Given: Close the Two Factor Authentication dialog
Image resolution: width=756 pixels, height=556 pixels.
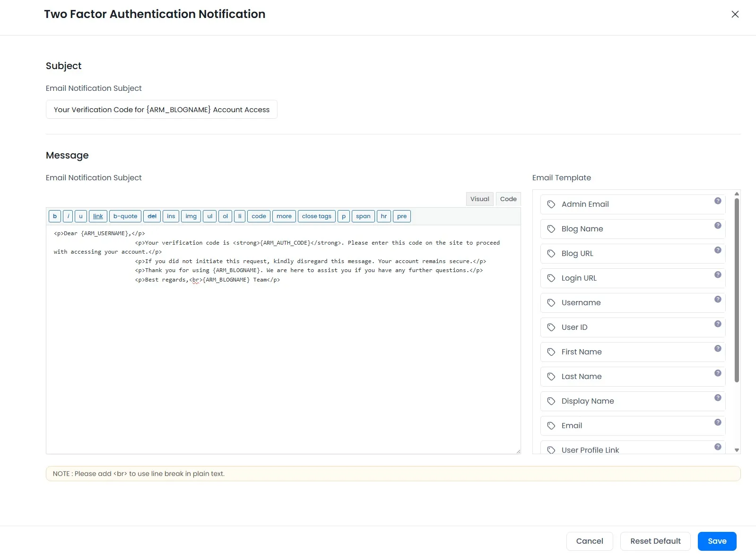Looking at the screenshot, I should coord(735,14).
